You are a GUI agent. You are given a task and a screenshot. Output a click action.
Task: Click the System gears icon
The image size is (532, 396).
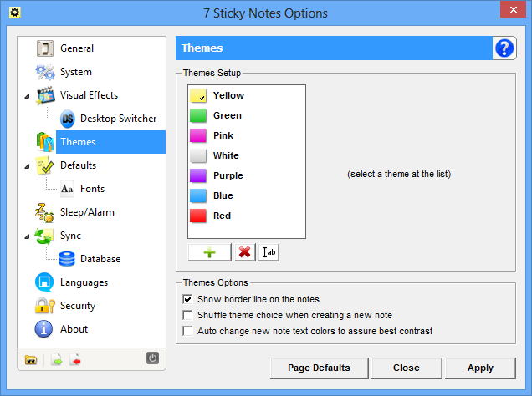point(45,72)
